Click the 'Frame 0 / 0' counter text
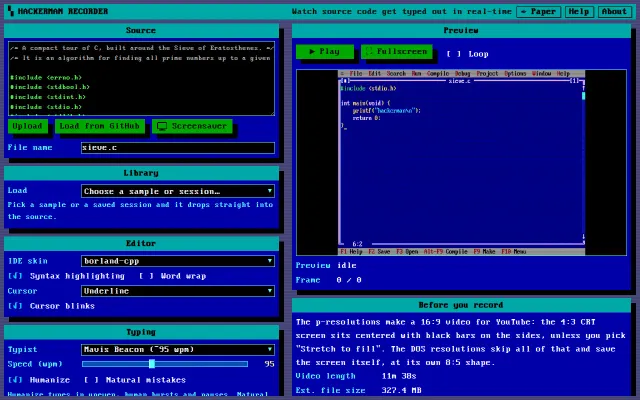 [328, 280]
